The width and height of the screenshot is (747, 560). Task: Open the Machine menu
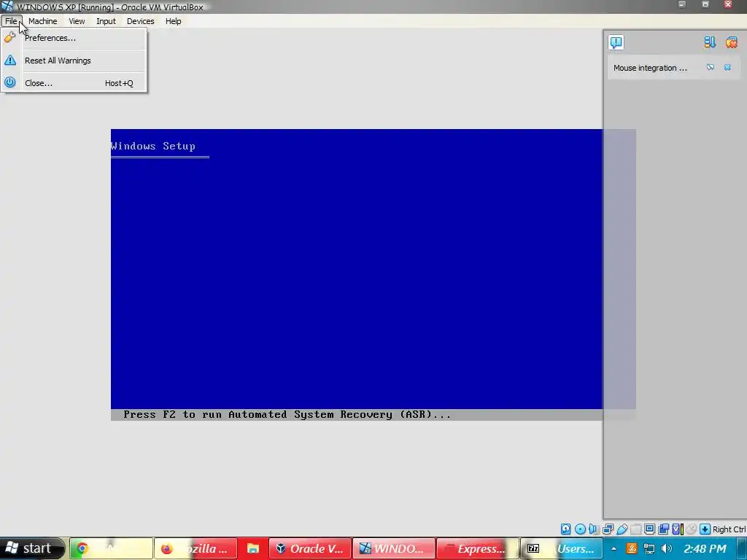click(42, 21)
